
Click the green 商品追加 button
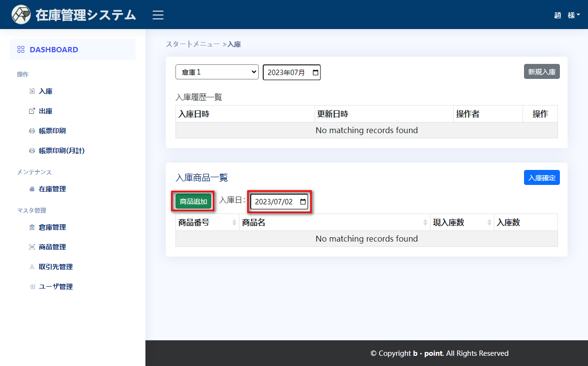(x=193, y=201)
